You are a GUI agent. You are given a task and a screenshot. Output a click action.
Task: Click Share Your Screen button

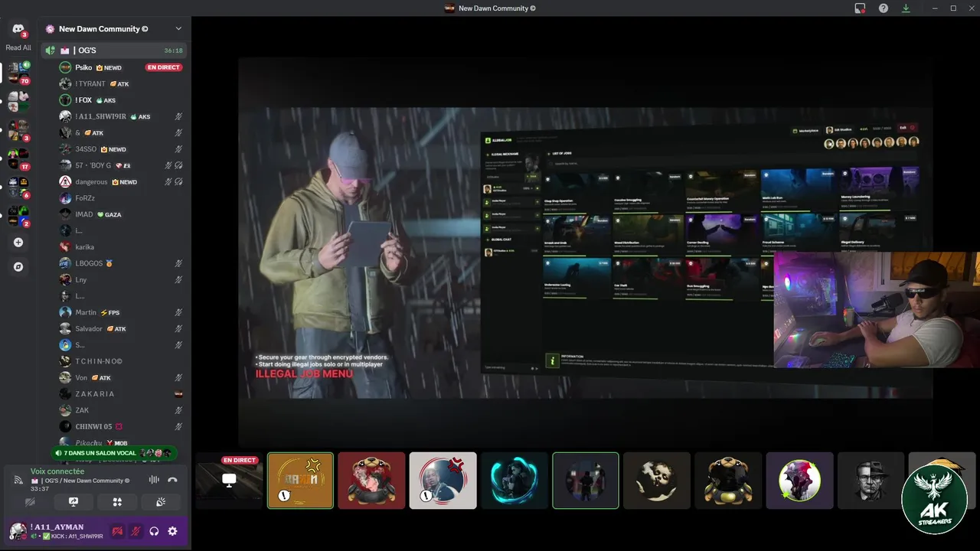tap(73, 502)
